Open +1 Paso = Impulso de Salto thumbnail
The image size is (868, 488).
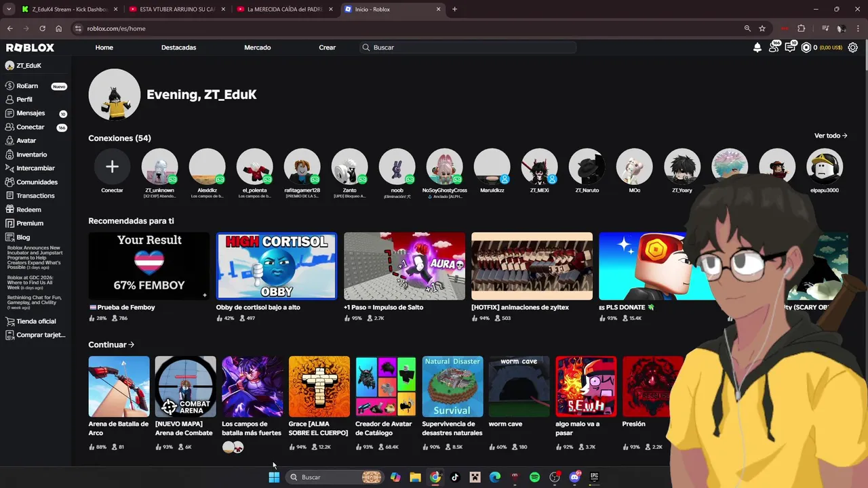(404, 266)
